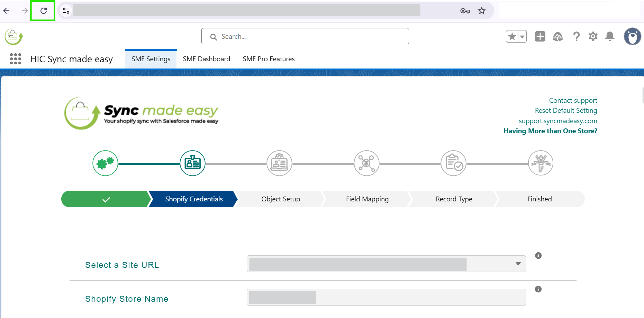Screen dimensions: 644x318
Task: Go to the Field Mapping step
Action: (x=367, y=199)
